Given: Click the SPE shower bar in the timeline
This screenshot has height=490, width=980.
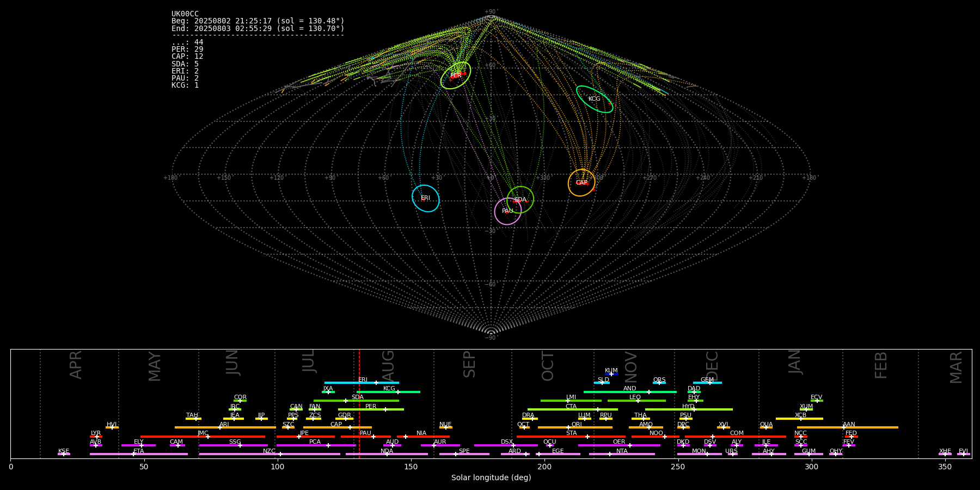Looking at the screenshot, I should tap(464, 454).
